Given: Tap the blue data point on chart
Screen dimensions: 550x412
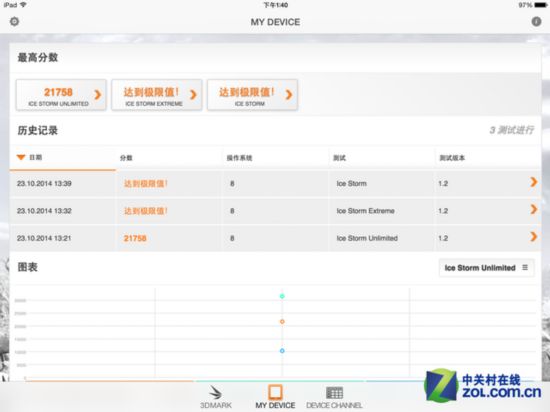Looking at the screenshot, I should click(x=282, y=351).
